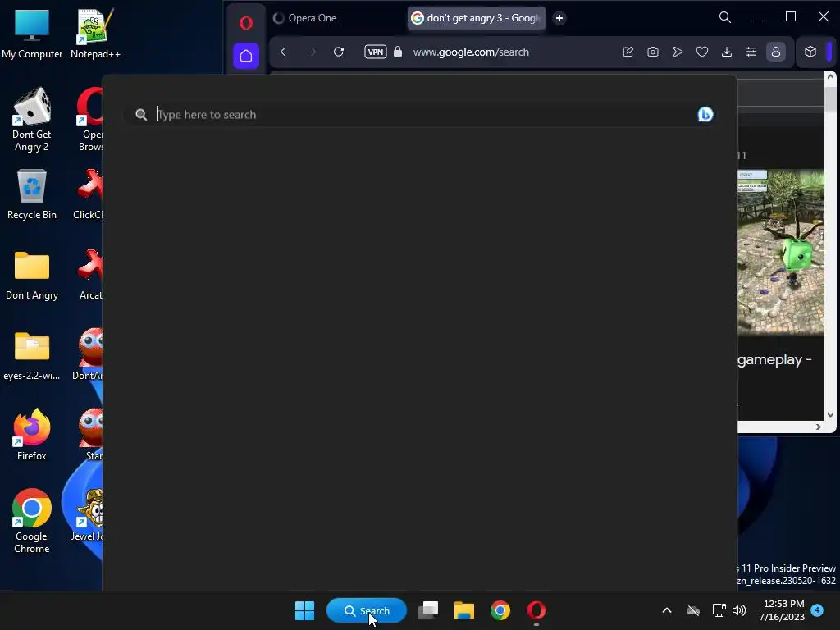Click the Opera logo menu button
840x630 pixels.
click(246, 22)
